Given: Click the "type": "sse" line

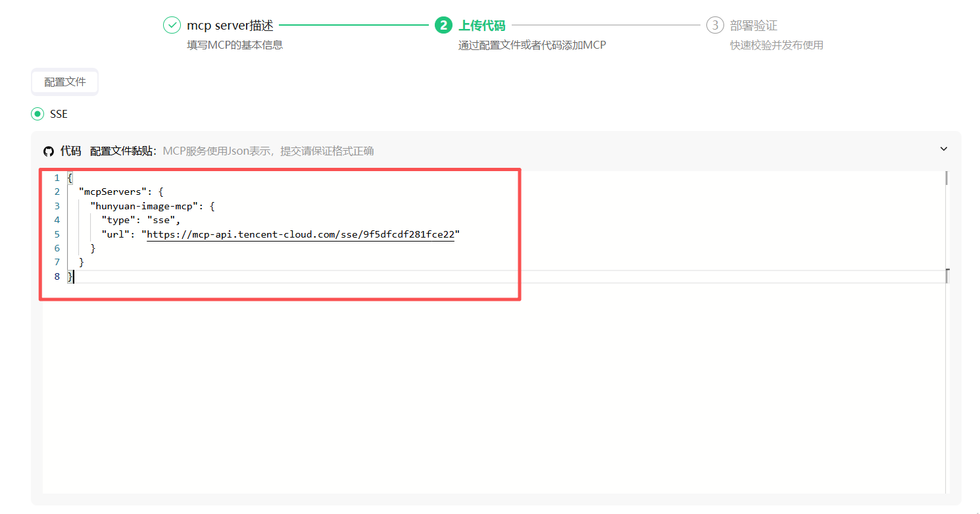Looking at the screenshot, I should point(141,220).
